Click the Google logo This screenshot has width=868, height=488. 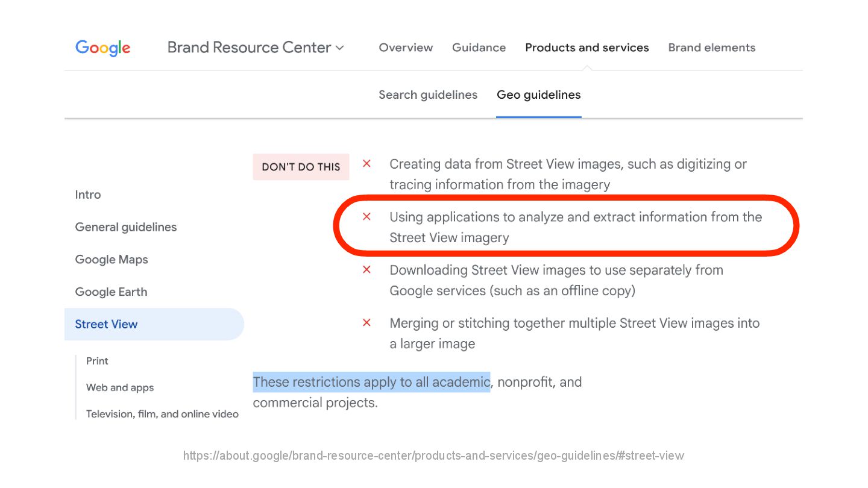[102, 48]
